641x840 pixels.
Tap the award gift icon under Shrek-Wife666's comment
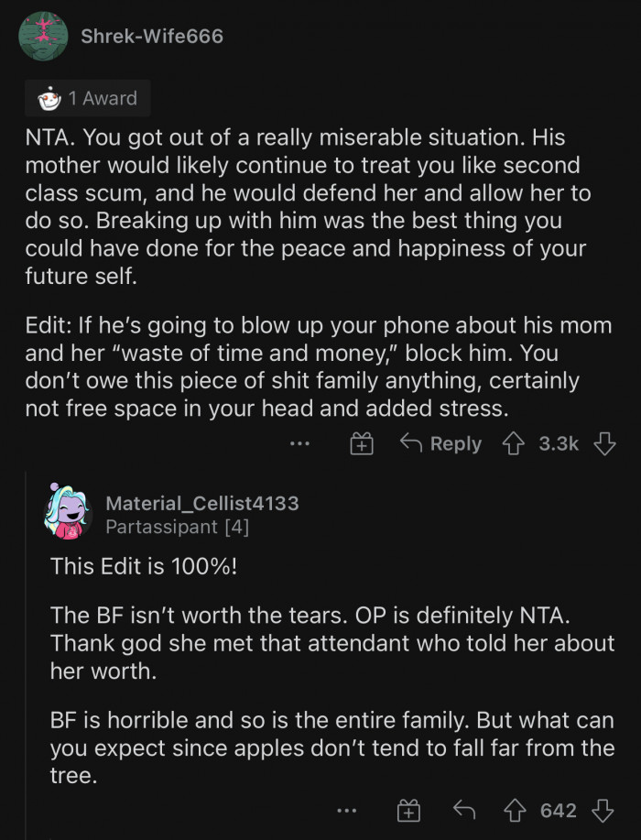pos(363,443)
